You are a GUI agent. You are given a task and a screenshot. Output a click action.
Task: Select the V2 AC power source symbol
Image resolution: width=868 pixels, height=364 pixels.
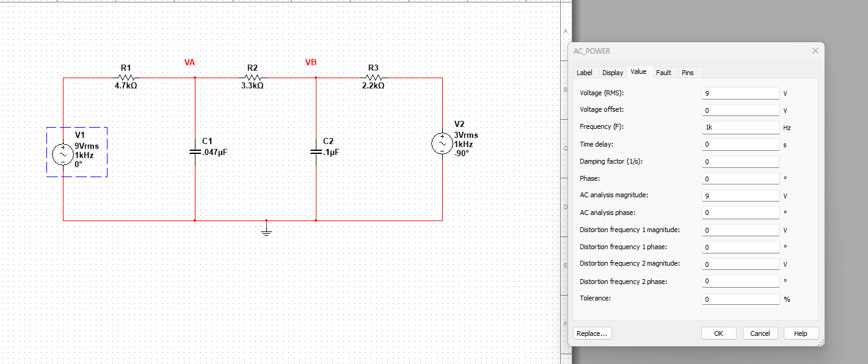tap(442, 144)
